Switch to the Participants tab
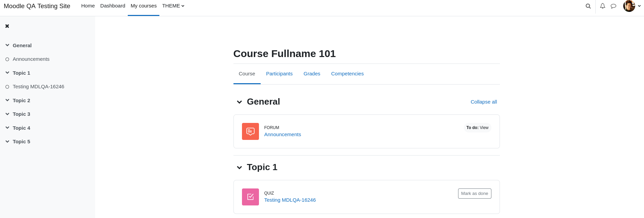644x218 pixels. tap(279, 74)
